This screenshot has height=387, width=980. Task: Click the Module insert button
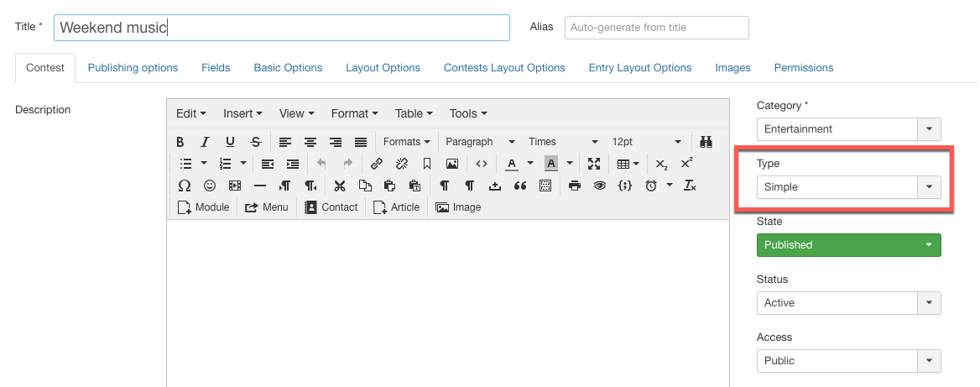(204, 207)
